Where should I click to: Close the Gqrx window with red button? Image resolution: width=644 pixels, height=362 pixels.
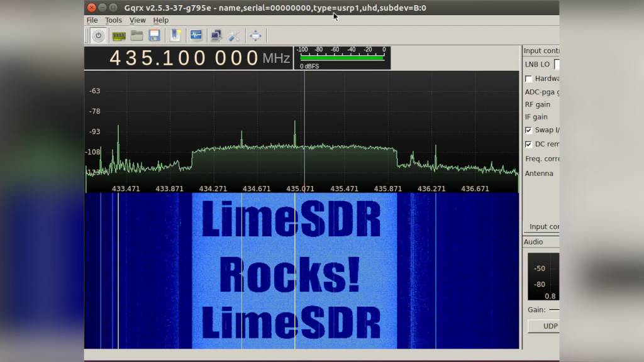[x=92, y=8]
